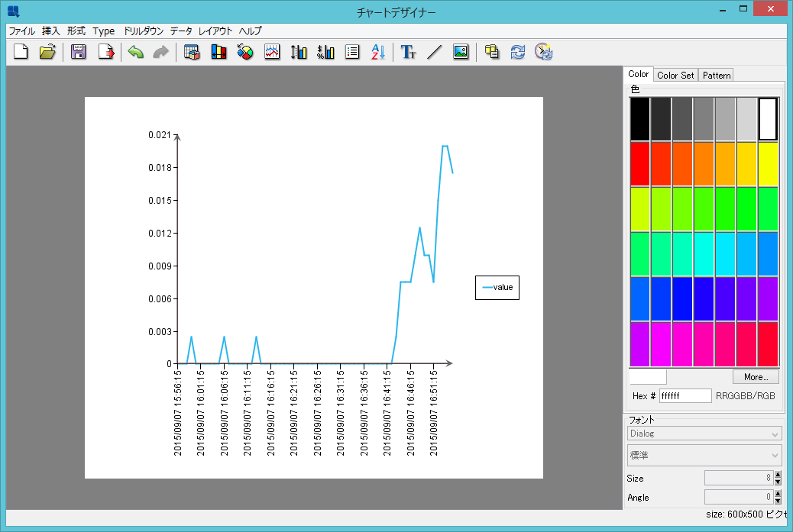
Task: Click the pie chart toolbar icon
Action: (x=245, y=52)
